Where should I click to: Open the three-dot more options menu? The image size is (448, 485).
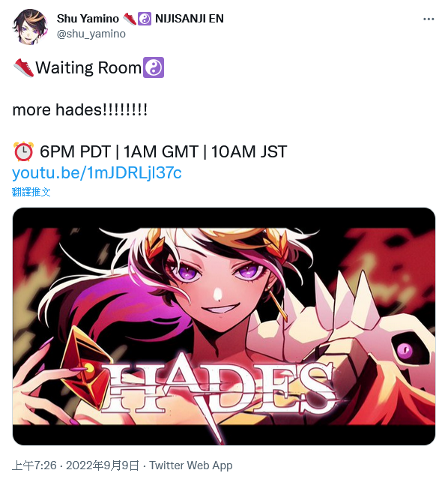(429, 19)
